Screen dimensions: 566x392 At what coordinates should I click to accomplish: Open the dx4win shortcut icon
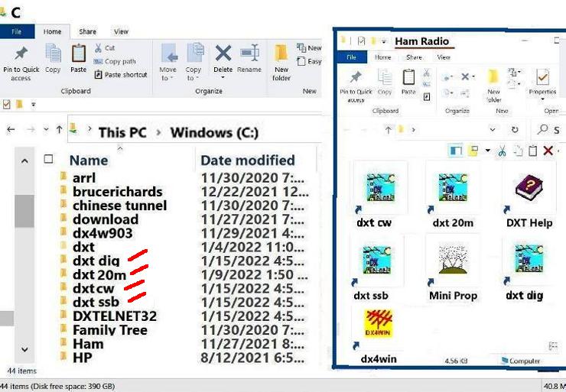coord(379,323)
